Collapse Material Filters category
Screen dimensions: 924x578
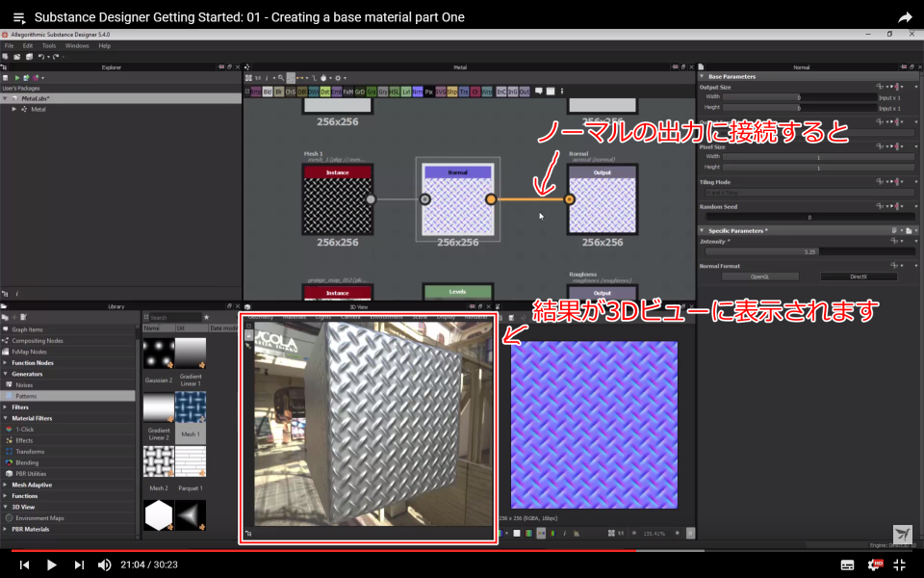6,418
